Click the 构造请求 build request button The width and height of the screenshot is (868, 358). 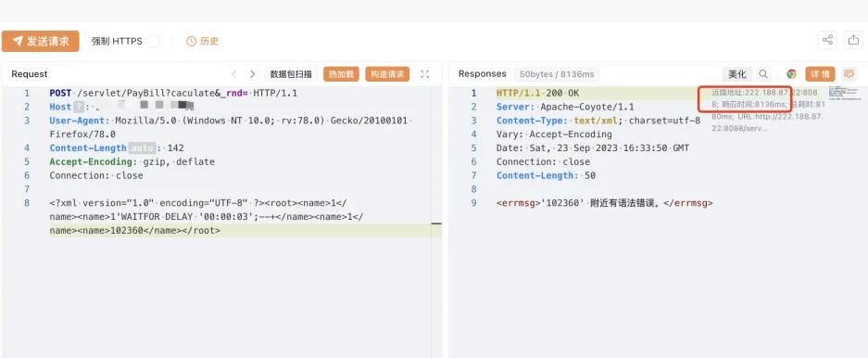387,74
